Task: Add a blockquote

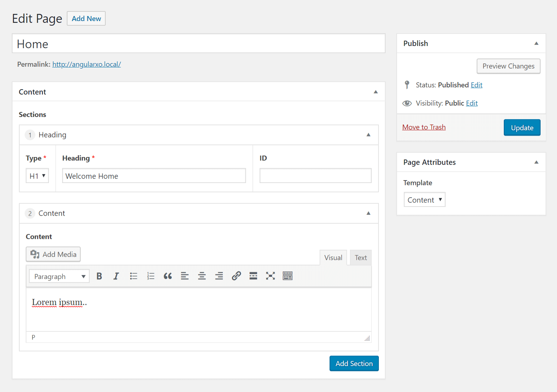Action: (167, 276)
